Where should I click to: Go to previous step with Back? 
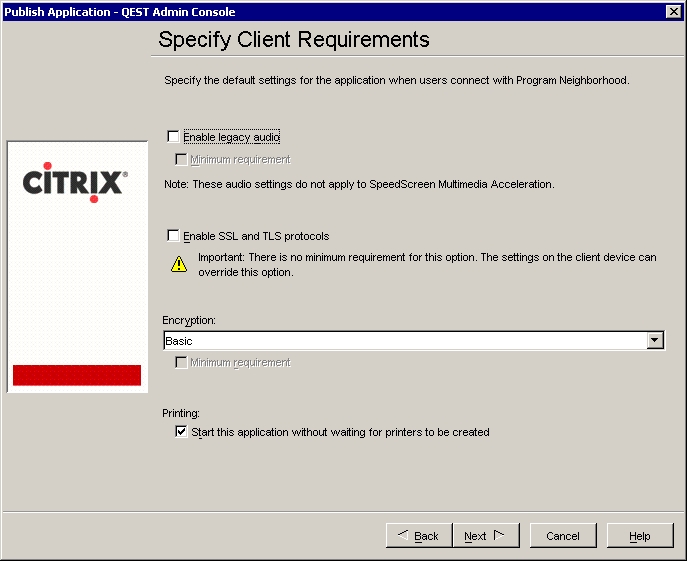click(x=419, y=536)
